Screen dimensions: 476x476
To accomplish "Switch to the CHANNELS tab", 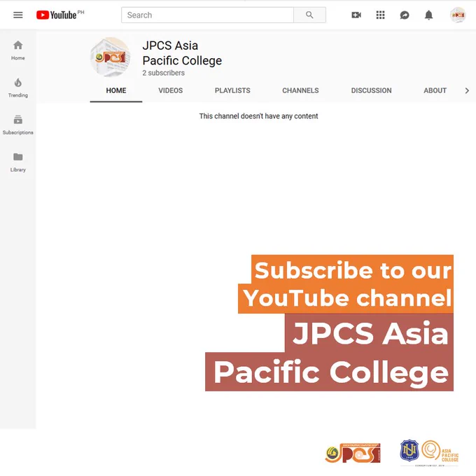I will pyautogui.click(x=300, y=90).
